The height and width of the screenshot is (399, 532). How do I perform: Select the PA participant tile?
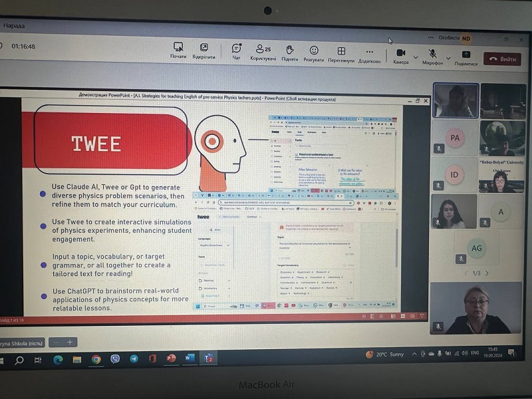click(455, 138)
